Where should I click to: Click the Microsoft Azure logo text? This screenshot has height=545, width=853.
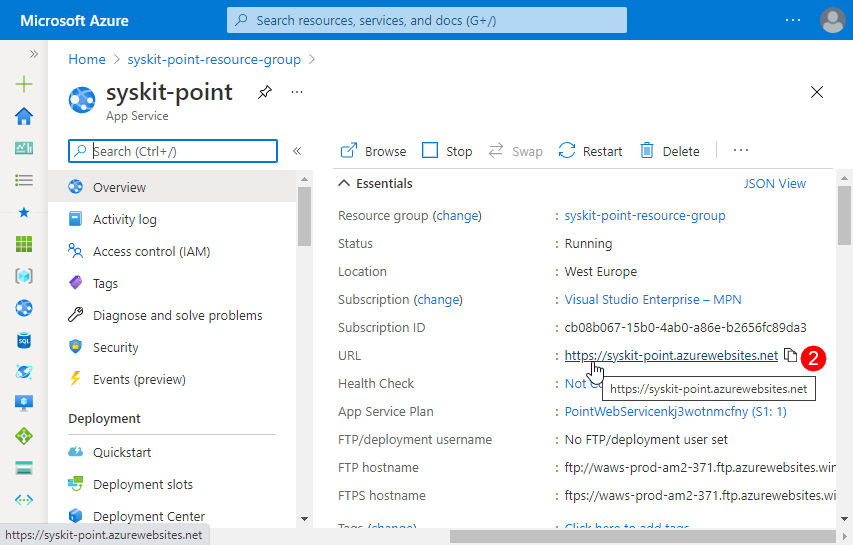74,21
